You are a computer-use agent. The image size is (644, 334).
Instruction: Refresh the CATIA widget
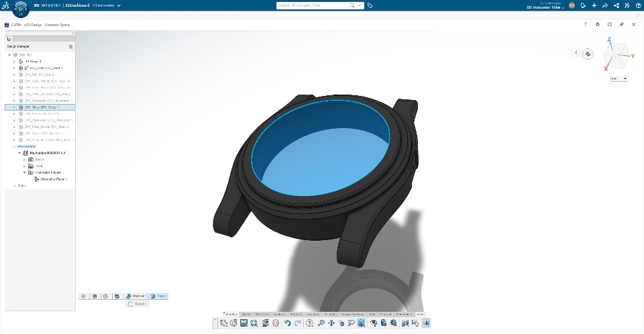pyautogui.click(x=610, y=24)
